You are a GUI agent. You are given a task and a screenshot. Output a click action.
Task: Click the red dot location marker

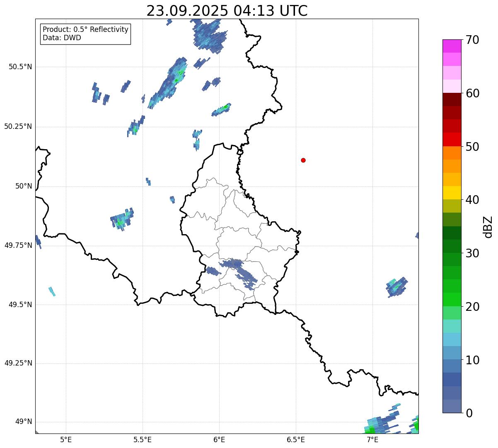click(x=303, y=160)
